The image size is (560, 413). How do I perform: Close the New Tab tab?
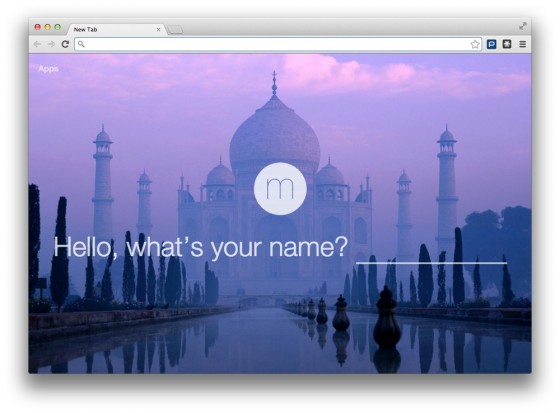pyautogui.click(x=159, y=29)
